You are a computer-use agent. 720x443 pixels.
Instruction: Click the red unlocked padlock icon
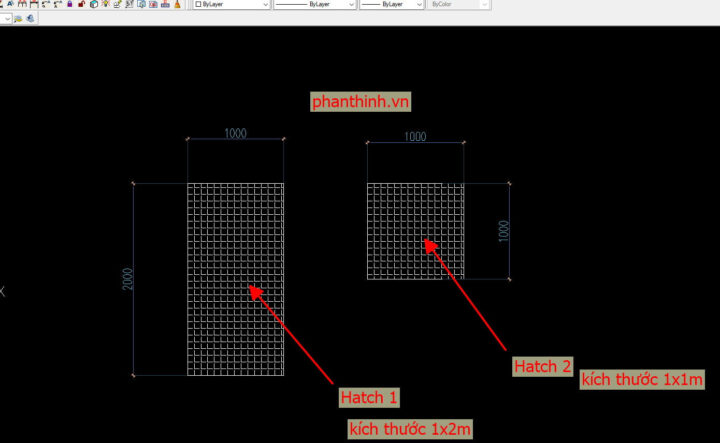click(81, 4)
